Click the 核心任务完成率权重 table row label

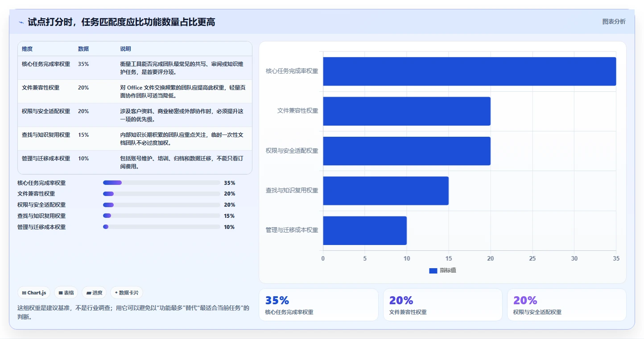pyautogui.click(x=46, y=64)
